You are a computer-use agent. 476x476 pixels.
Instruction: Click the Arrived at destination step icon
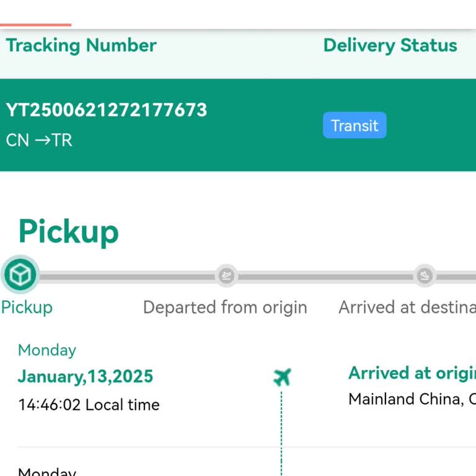[x=425, y=275]
